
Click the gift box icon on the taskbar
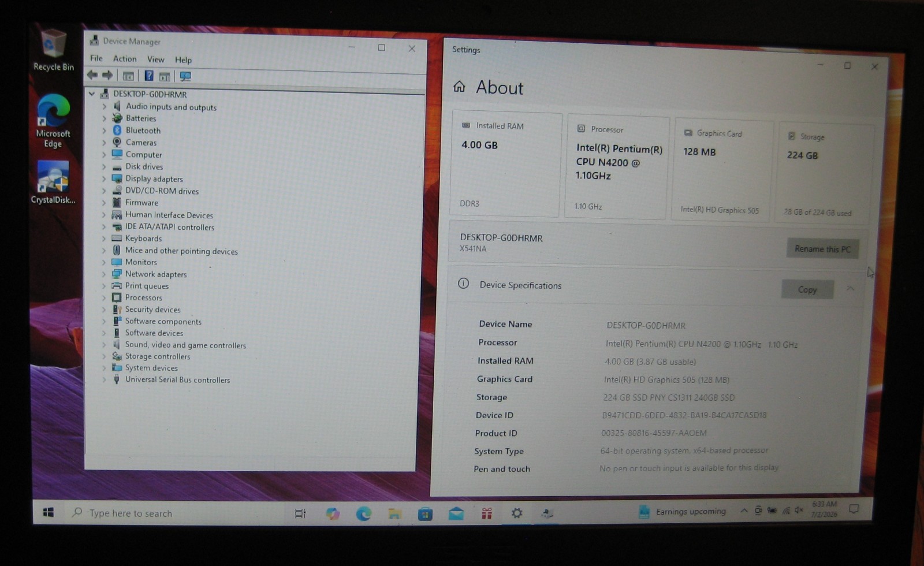487,513
